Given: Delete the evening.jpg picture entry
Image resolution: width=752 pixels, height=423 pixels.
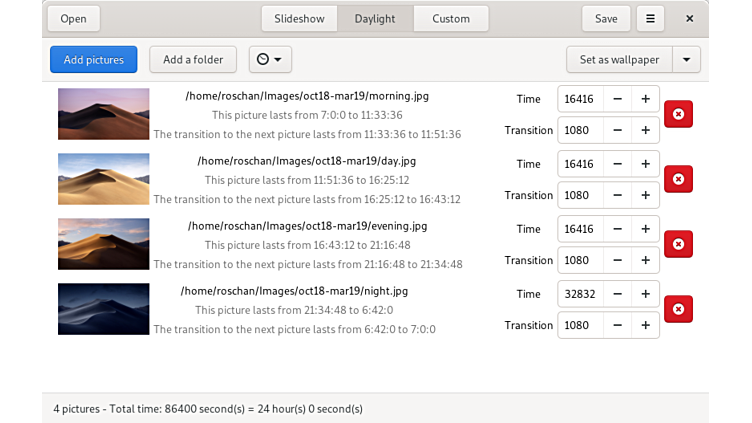Looking at the screenshot, I should point(678,244).
